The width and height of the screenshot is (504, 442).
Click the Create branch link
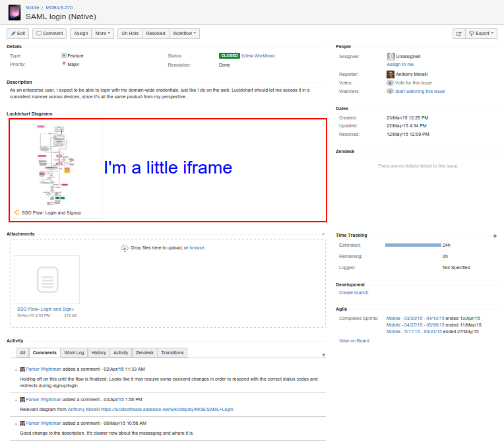[x=354, y=292]
